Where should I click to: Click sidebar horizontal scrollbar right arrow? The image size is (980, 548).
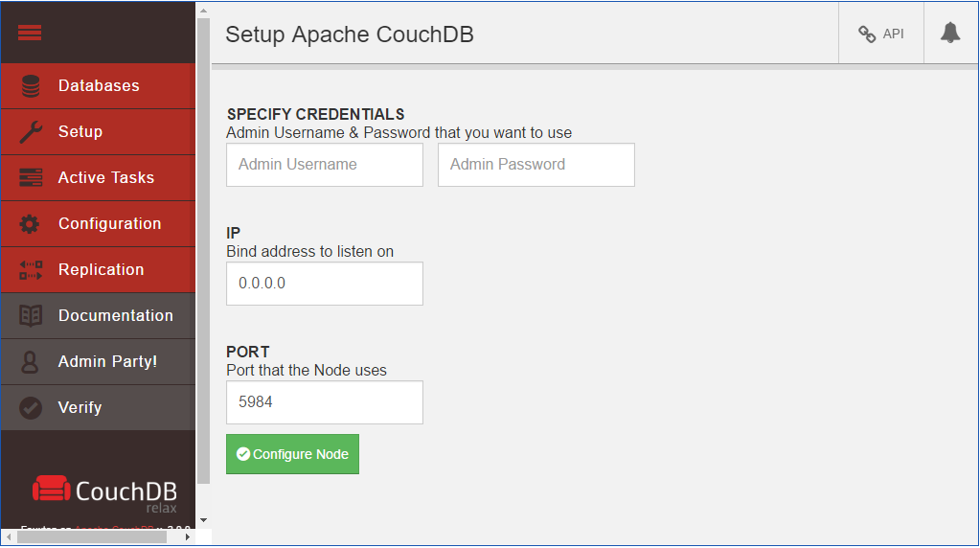188,537
